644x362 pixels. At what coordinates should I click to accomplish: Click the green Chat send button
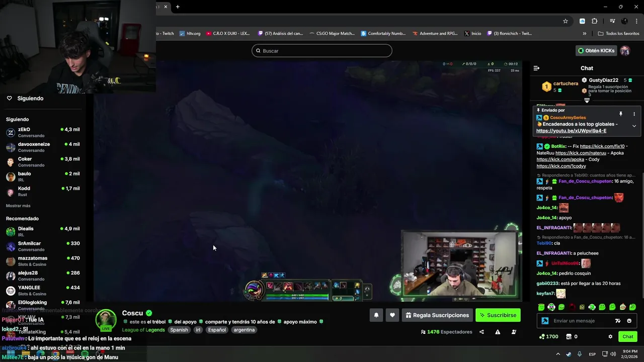coord(628,336)
